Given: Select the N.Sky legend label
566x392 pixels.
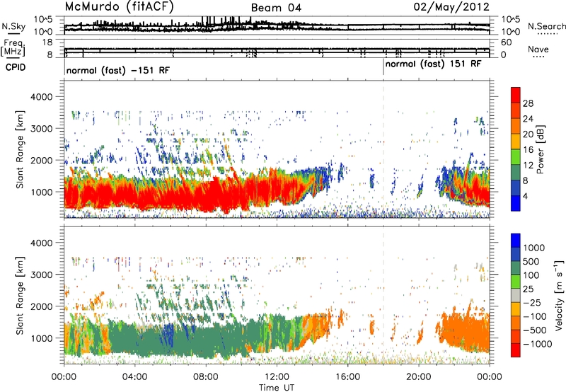Looking at the screenshot, I should click(13, 26).
